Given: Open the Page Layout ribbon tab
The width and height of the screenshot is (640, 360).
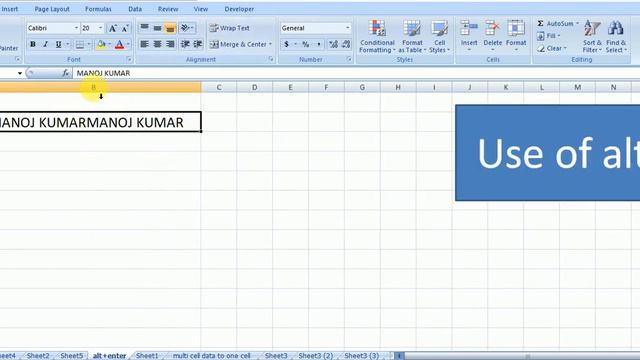Looking at the screenshot, I should (52, 9).
